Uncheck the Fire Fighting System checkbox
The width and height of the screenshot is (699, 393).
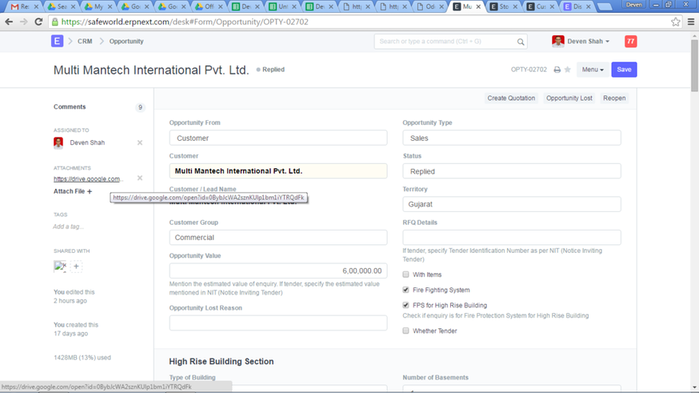tap(406, 290)
